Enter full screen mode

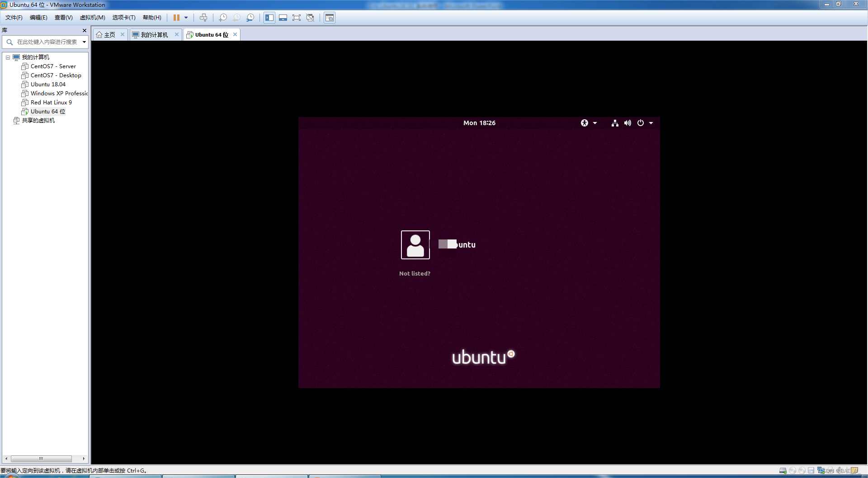[x=297, y=18]
